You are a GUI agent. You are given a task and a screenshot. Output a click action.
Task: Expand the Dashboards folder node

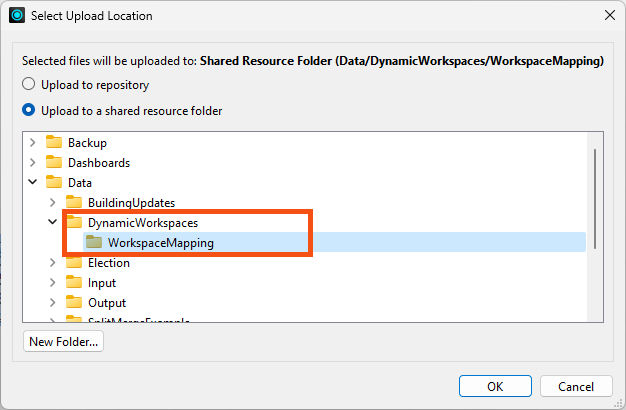[x=33, y=163]
